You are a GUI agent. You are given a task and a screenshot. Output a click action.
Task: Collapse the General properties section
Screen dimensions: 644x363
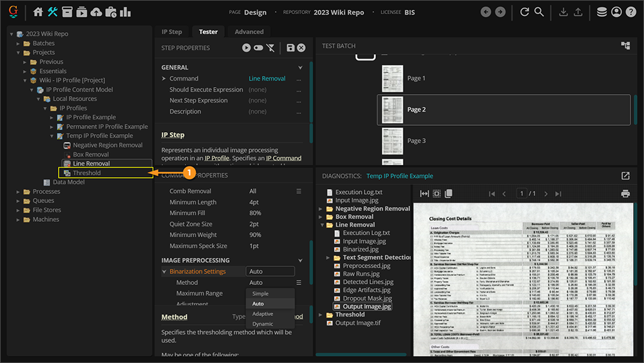click(x=300, y=68)
